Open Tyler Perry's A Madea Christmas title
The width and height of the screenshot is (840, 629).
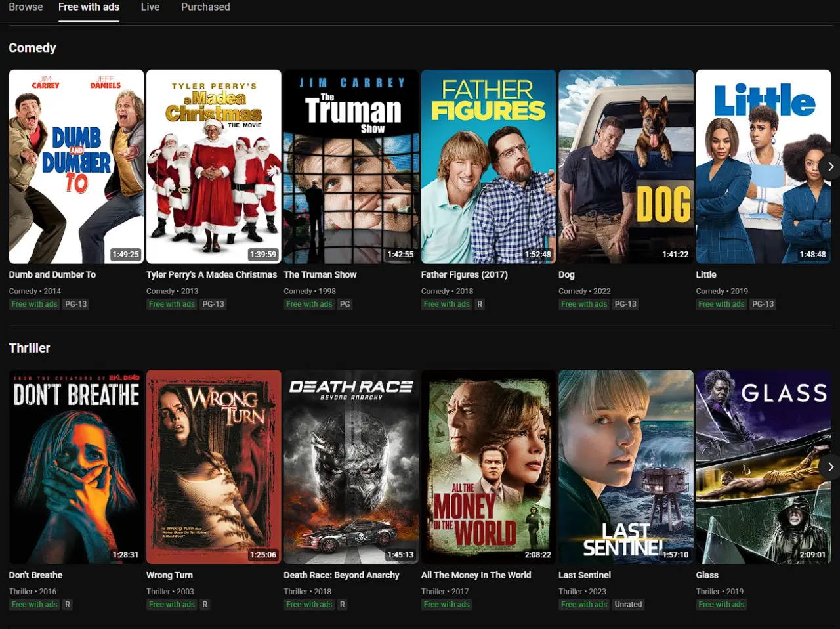(x=212, y=274)
